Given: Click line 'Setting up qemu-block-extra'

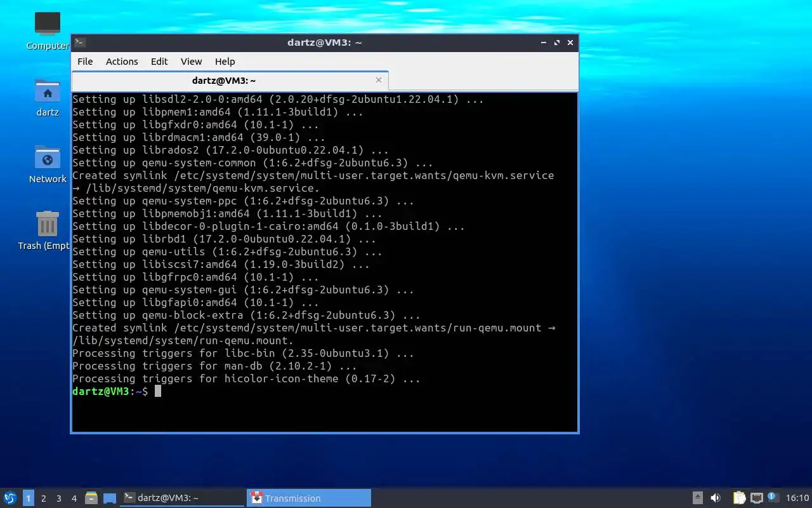Looking at the screenshot, I should [x=246, y=315].
